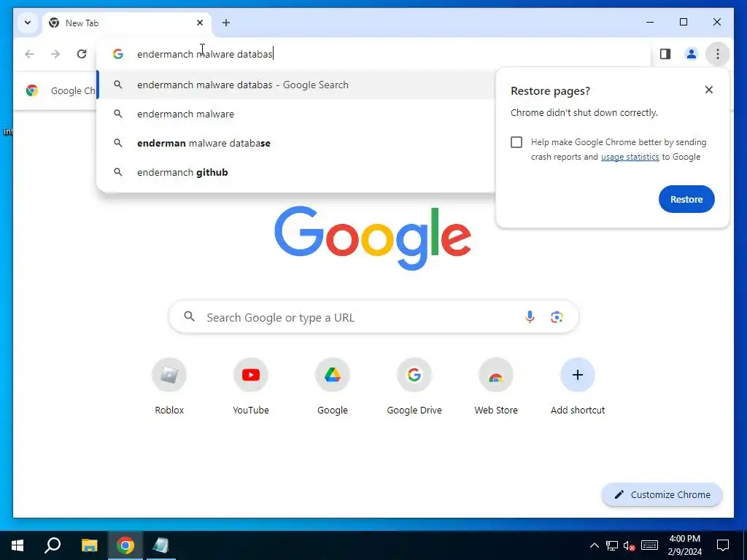The image size is (747, 560).
Task: Open the usage statistics link
Action: pyautogui.click(x=630, y=157)
